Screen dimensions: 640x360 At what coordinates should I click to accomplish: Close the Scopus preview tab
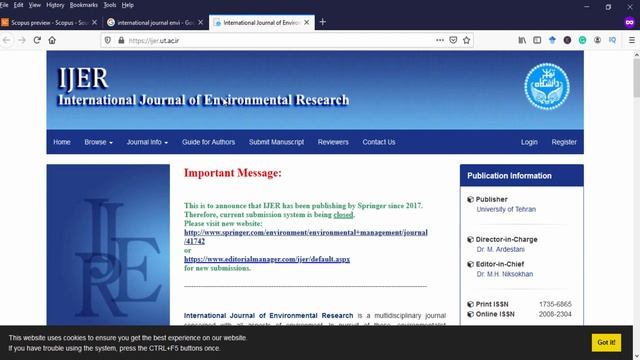(x=95, y=22)
